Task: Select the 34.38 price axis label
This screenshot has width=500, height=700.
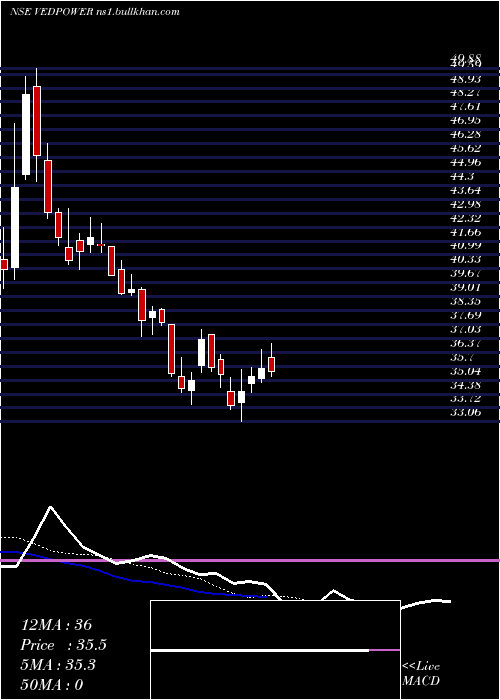Action: (x=466, y=384)
